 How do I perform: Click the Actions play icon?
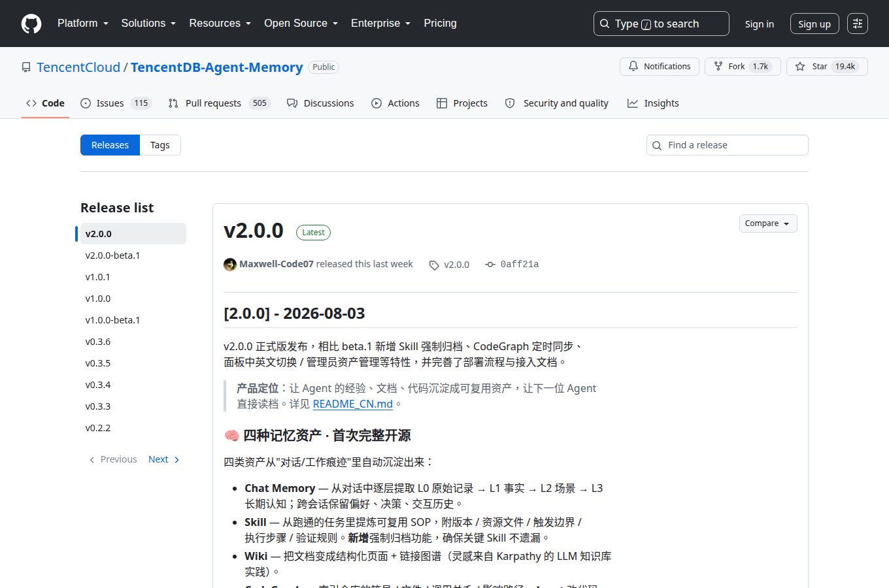[x=377, y=103]
